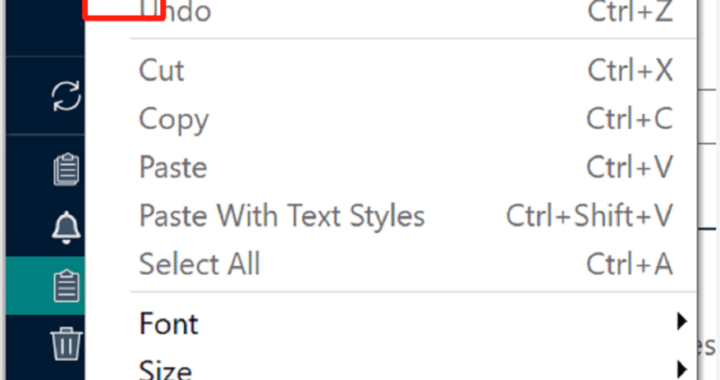This screenshot has height=380, width=720.
Task: Open the Font submenu
Action: click(x=169, y=324)
